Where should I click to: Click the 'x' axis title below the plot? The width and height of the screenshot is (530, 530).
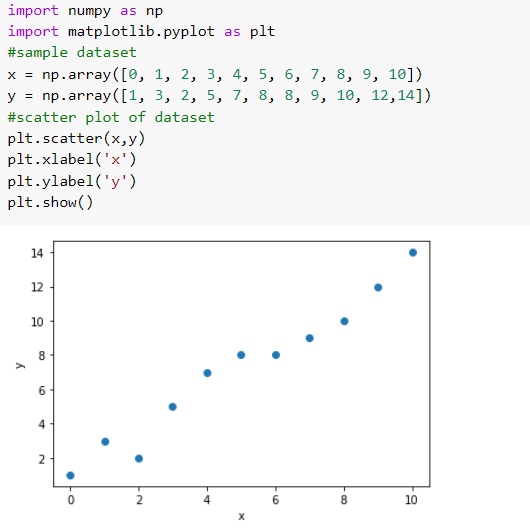(x=241, y=516)
